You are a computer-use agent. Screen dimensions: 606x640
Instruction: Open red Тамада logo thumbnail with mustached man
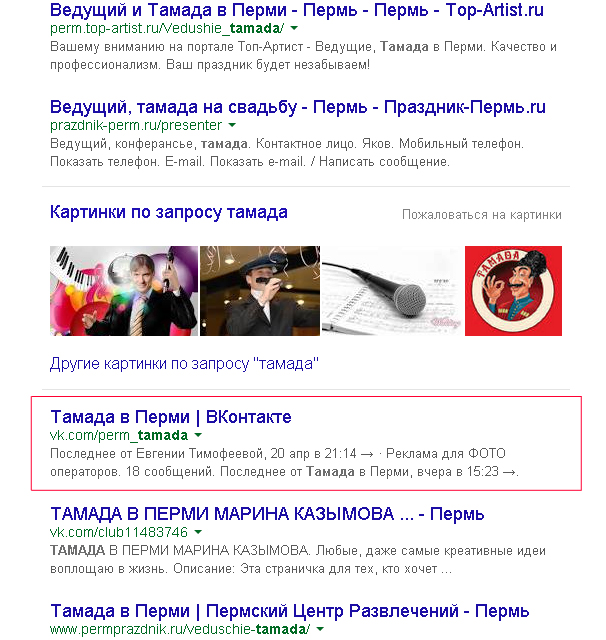(x=513, y=291)
